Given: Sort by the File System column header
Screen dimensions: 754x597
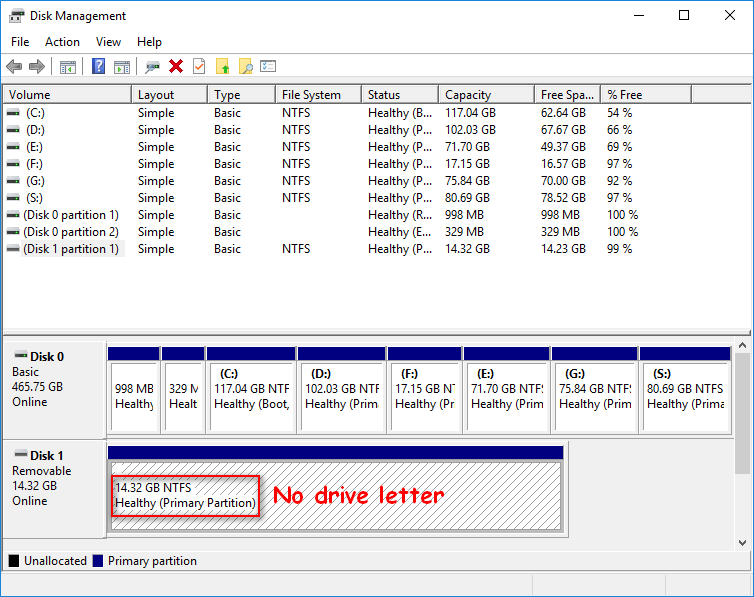Looking at the screenshot, I should pos(311,95).
